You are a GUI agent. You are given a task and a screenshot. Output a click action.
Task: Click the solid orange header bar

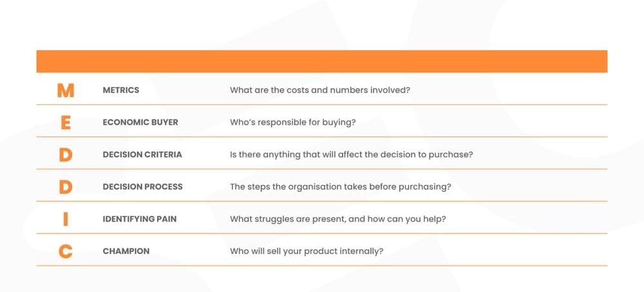(322, 61)
